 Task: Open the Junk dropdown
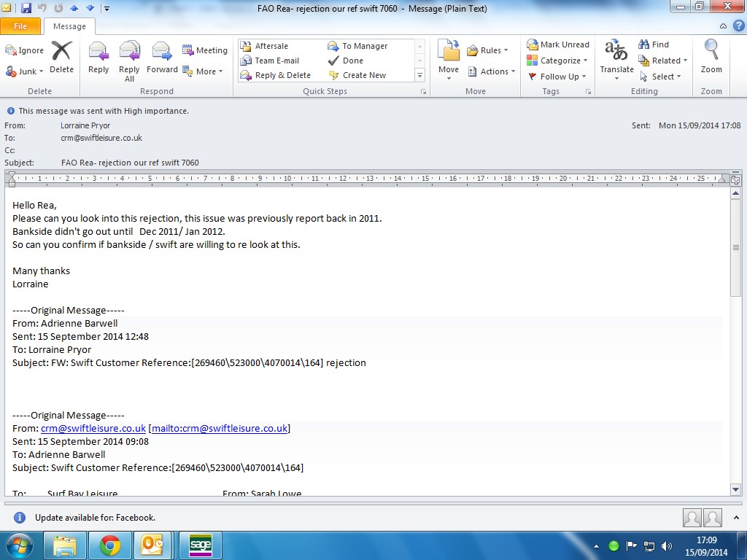(x=24, y=71)
